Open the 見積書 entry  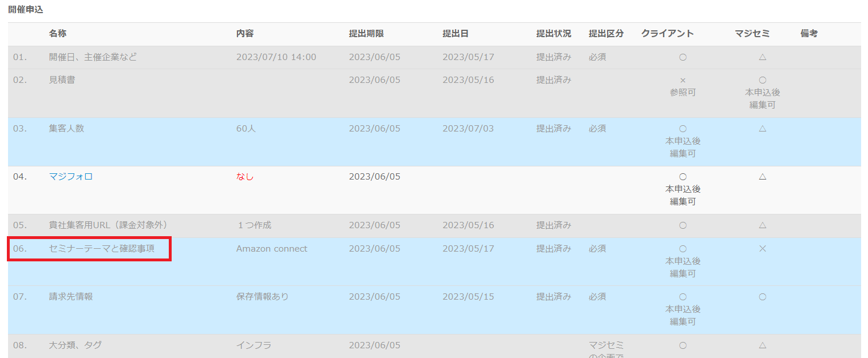62,80
